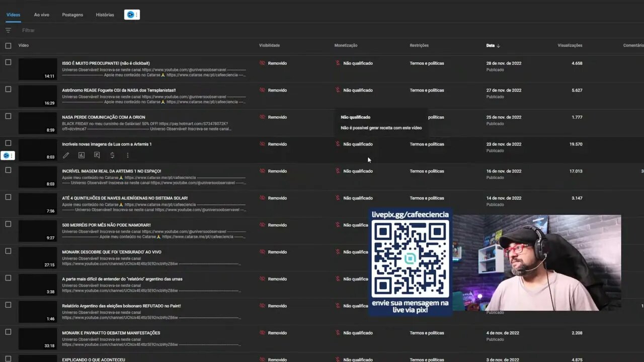
Task: Click removed-visibility icon for ISSO É MUITO PREOCUPANTE
Action: [262, 63]
